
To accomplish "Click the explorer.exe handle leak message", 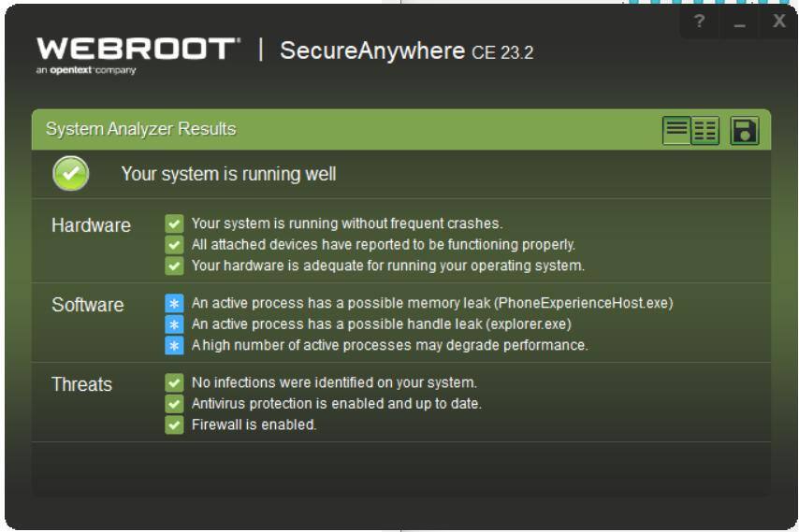I will pyautogui.click(x=381, y=324).
